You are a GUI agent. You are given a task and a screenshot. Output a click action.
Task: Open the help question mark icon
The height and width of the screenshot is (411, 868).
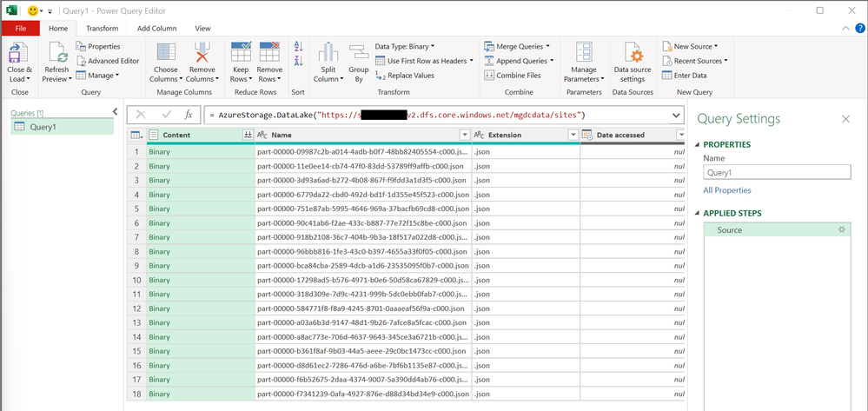(859, 29)
